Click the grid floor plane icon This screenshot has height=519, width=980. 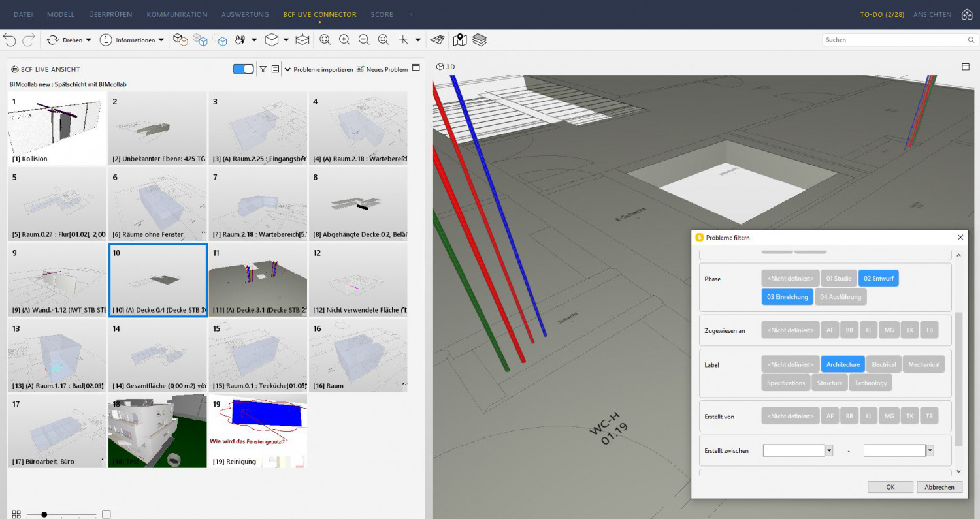[x=437, y=40]
